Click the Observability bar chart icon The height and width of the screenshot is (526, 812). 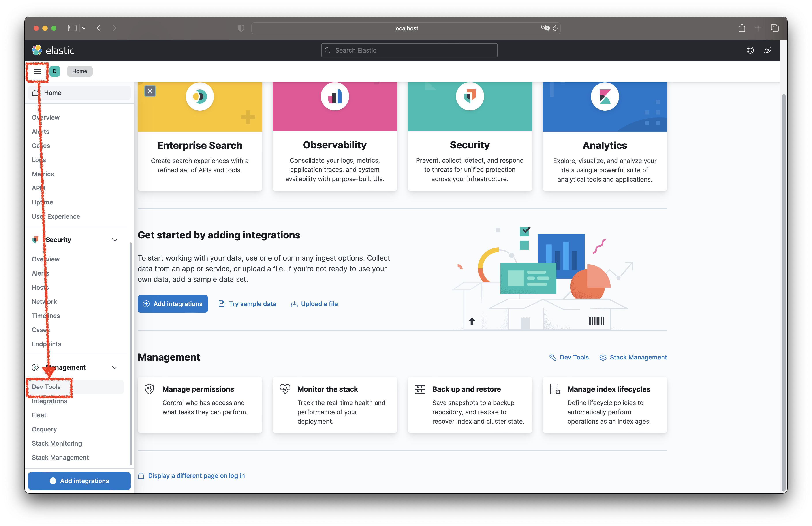click(x=335, y=96)
